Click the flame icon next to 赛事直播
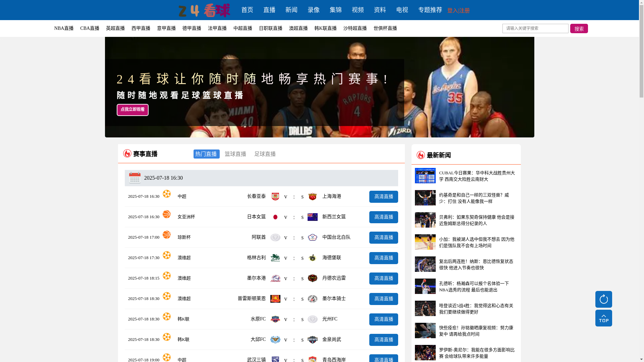 (x=127, y=153)
